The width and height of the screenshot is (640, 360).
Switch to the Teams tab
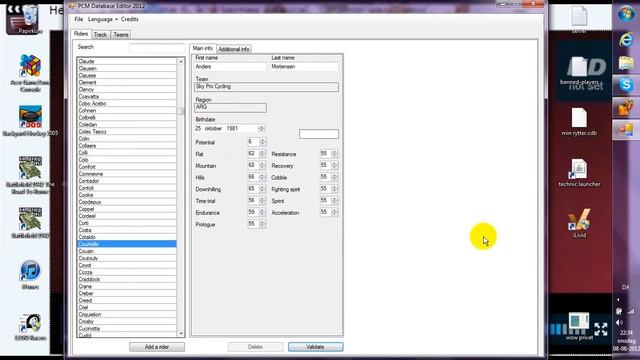[121, 35]
